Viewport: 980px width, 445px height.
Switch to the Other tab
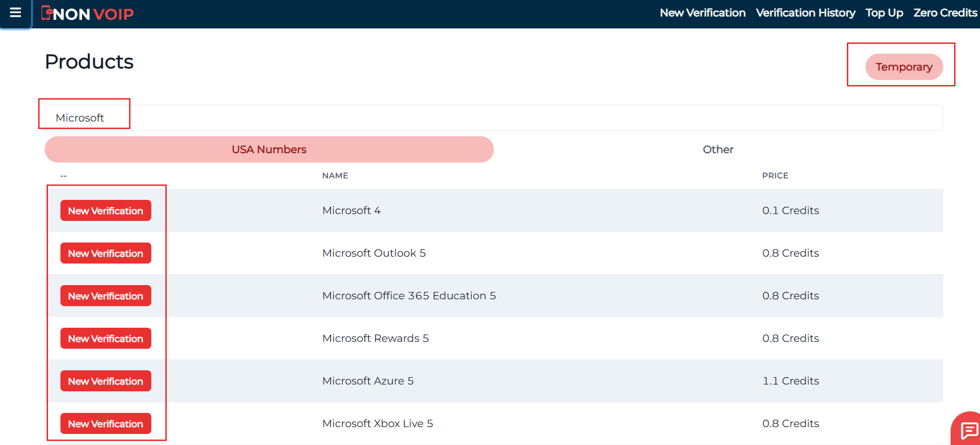point(718,149)
